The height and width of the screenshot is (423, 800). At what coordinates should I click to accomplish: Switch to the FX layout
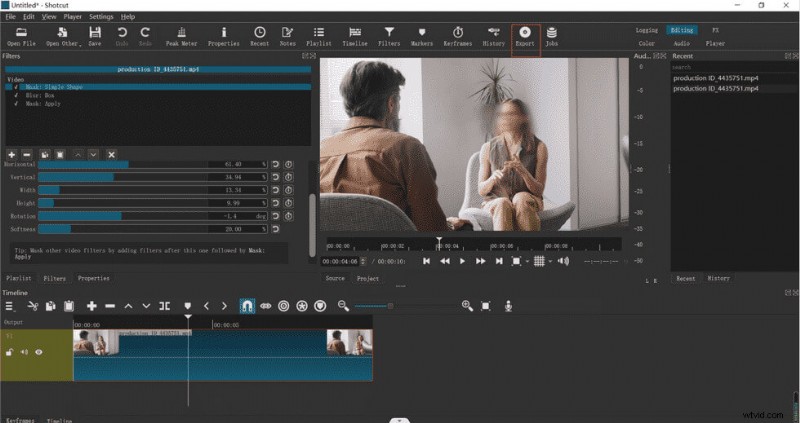(715, 31)
